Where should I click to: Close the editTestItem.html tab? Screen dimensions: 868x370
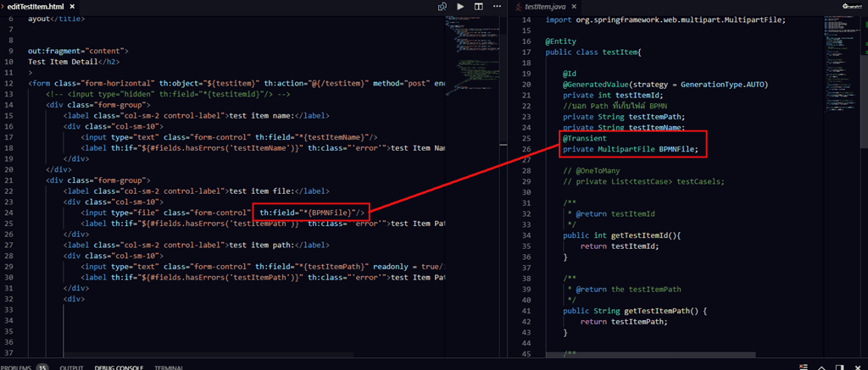[x=72, y=7]
